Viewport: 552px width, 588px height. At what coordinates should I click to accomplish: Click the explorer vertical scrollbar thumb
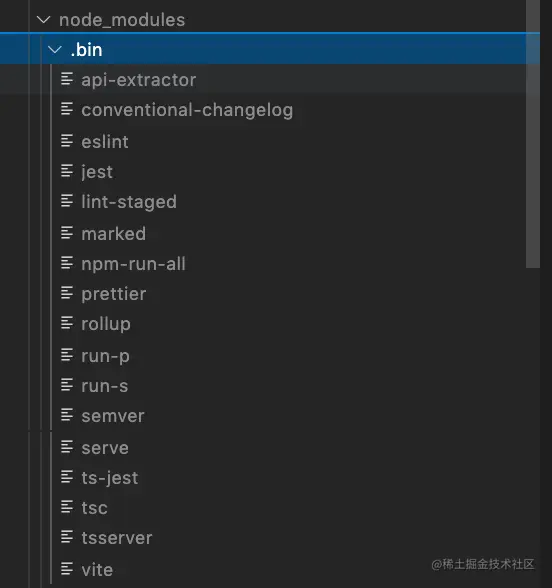(x=532, y=134)
